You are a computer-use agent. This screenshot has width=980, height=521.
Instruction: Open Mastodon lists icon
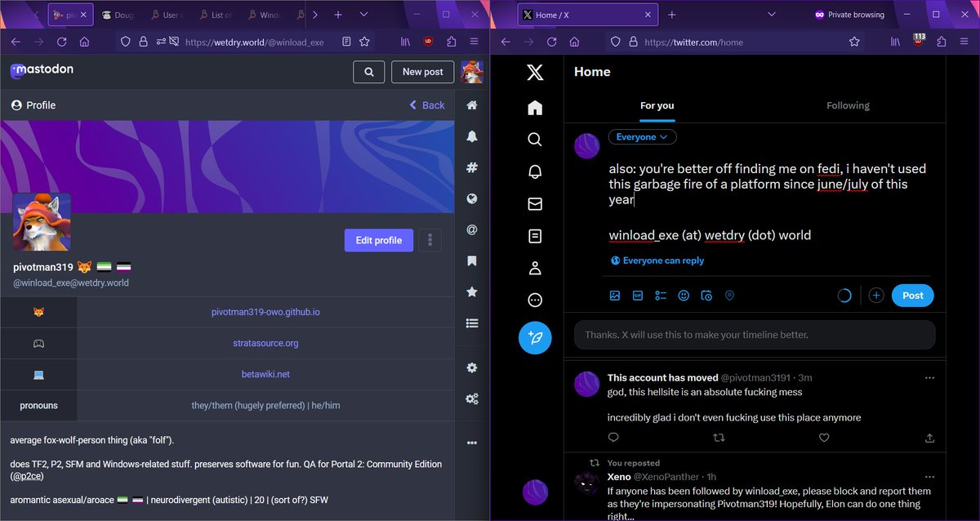coord(472,323)
